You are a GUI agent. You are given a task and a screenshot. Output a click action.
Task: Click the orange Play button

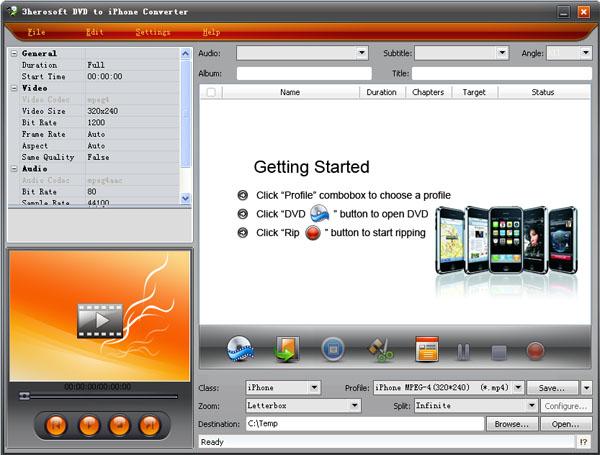tap(89, 425)
